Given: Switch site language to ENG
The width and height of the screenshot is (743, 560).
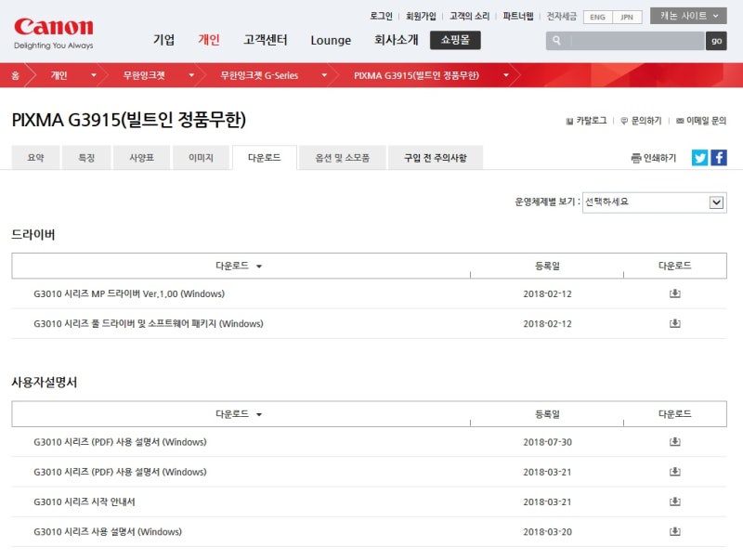Looking at the screenshot, I should coord(597,17).
